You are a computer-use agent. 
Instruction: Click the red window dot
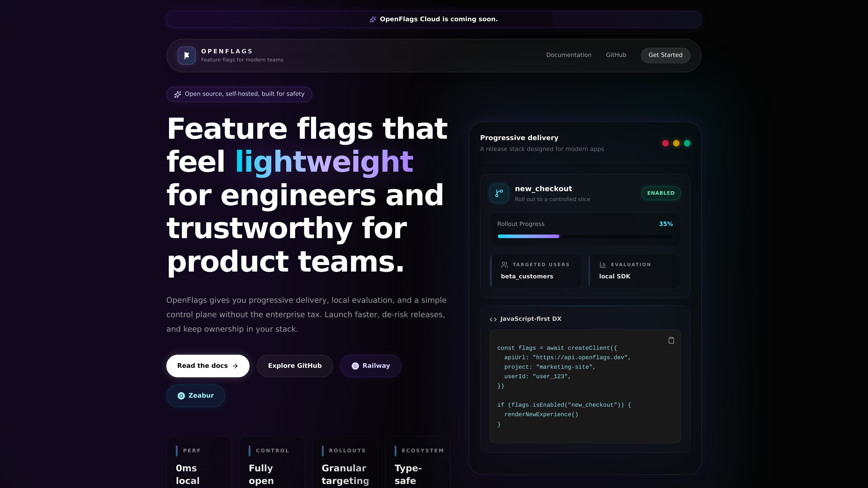[665, 143]
